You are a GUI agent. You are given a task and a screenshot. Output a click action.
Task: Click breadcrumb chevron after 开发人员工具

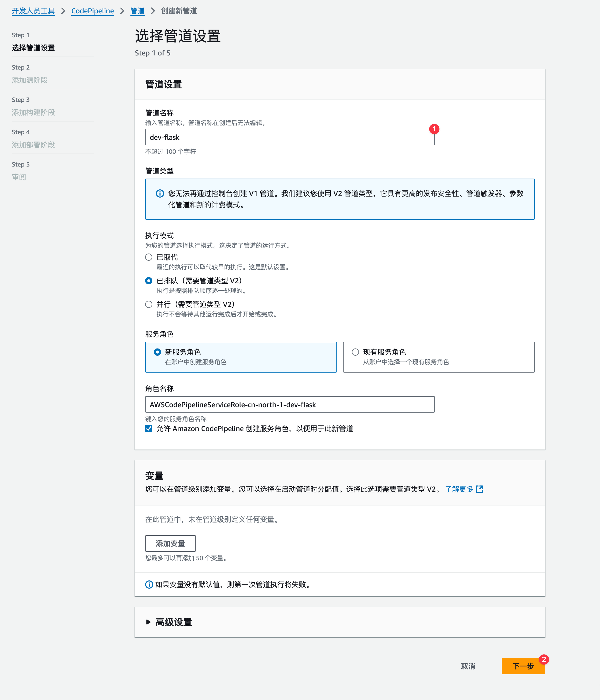(63, 11)
